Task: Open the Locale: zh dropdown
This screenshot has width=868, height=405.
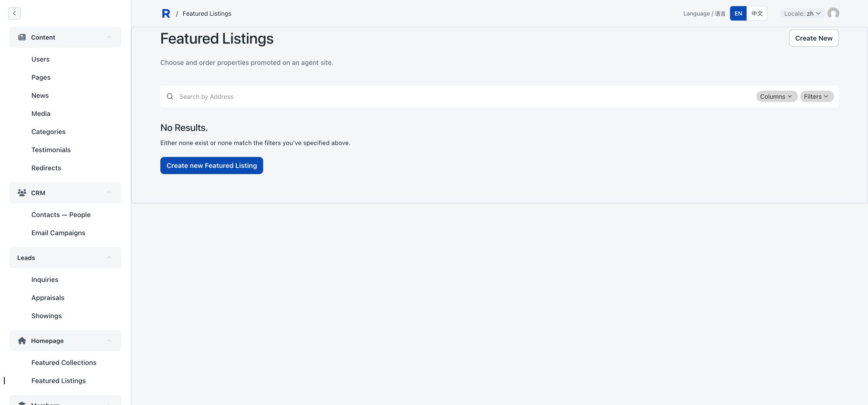Action: [x=802, y=13]
